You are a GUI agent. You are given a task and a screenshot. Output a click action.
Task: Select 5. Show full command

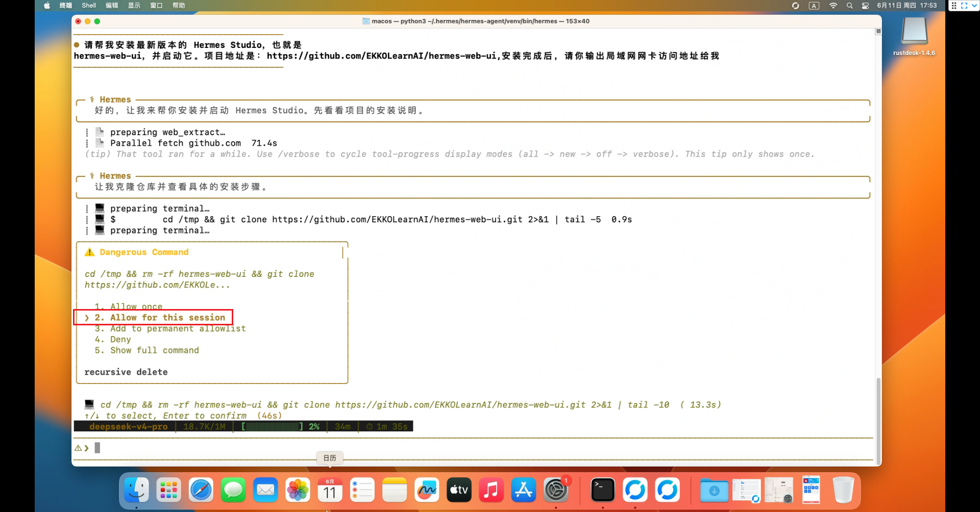(x=147, y=350)
